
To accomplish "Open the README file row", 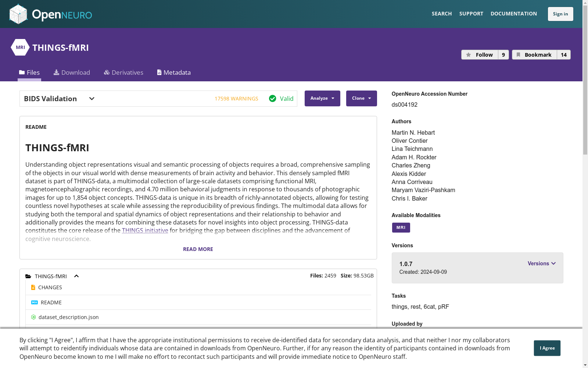I will point(198,302).
